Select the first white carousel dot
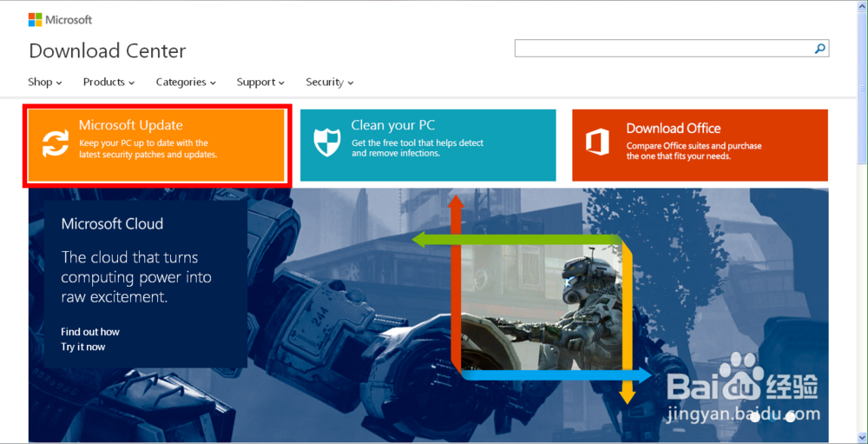Image resolution: width=868 pixels, height=444 pixels. pos(755,418)
